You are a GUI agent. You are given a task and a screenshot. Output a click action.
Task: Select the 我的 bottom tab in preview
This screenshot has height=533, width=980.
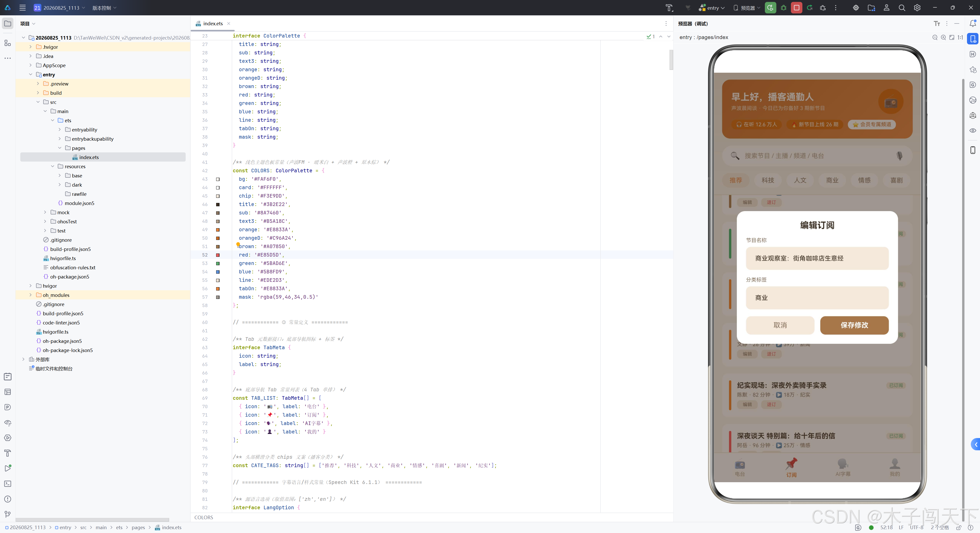(895, 468)
